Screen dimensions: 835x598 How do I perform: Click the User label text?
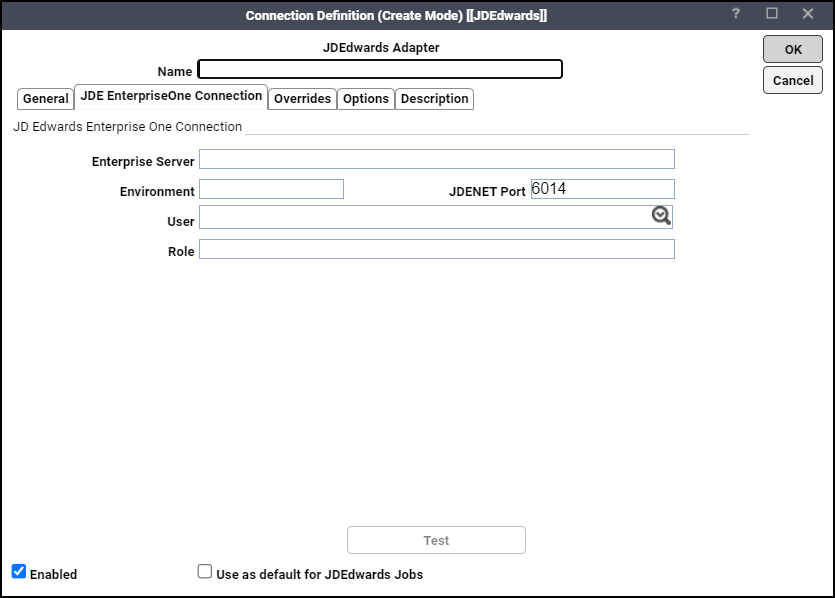point(181,222)
